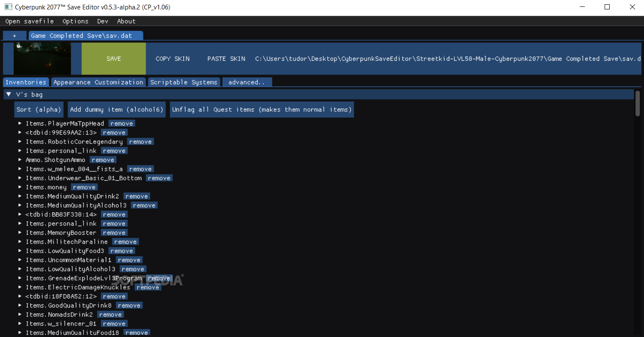The width and height of the screenshot is (644, 337).
Task: Click PASTE SKIN button
Action: [x=226, y=59]
